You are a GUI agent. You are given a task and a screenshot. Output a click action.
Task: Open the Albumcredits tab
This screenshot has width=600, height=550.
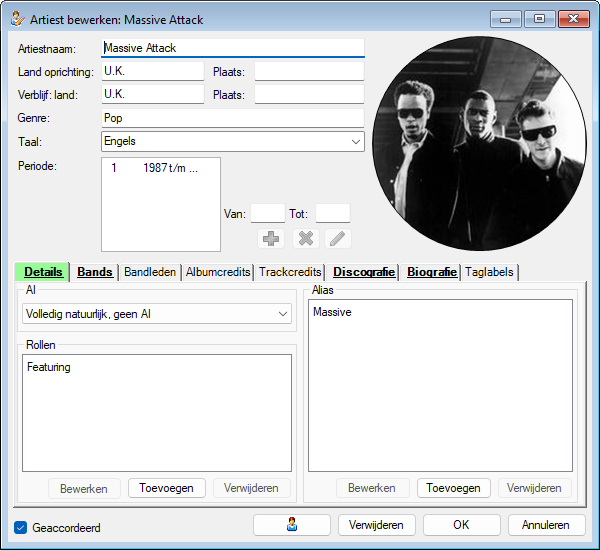(x=218, y=272)
